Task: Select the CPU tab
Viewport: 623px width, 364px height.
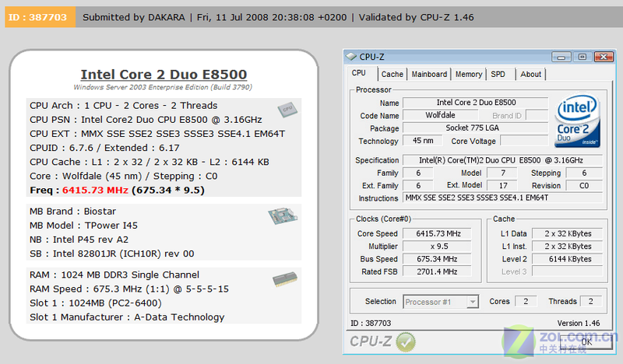Action: point(359,73)
